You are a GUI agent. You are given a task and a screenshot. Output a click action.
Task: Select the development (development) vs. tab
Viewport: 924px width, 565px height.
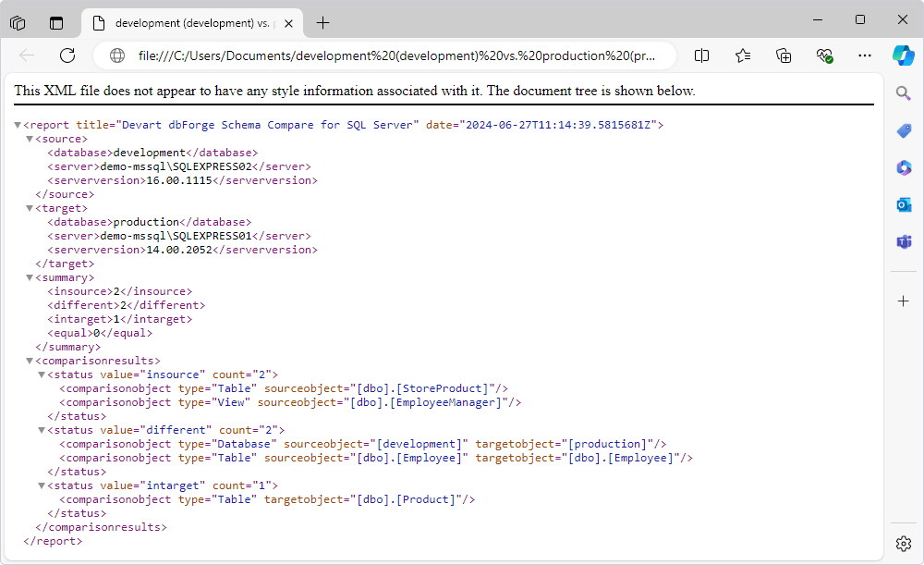(x=192, y=23)
